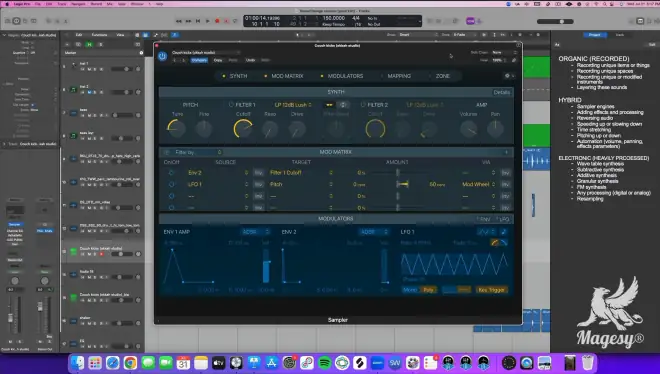
Task: Click the Compare button in Sampler header
Action: (x=199, y=60)
